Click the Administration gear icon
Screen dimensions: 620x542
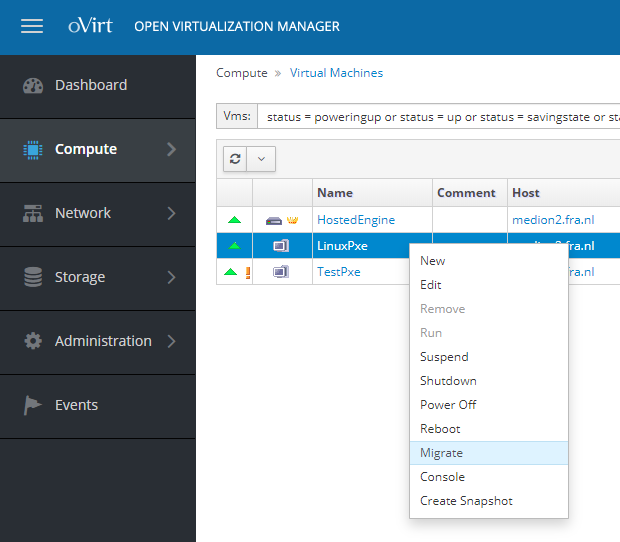click(33, 341)
